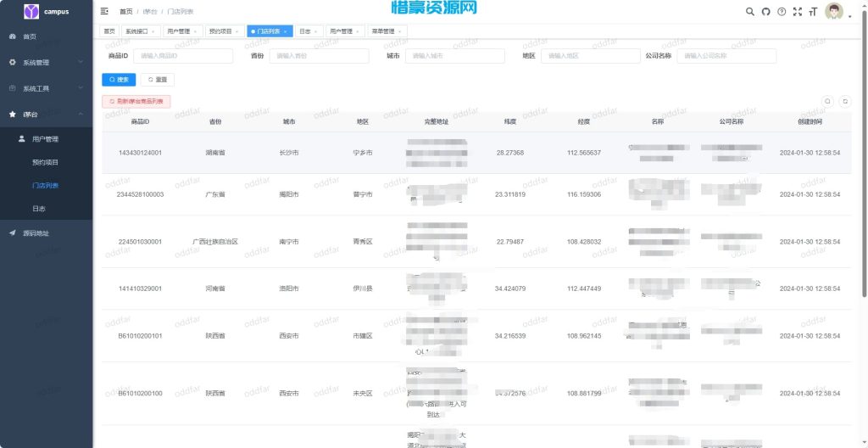Close the 日志 tab with its x
868x448 pixels.
coord(315,31)
